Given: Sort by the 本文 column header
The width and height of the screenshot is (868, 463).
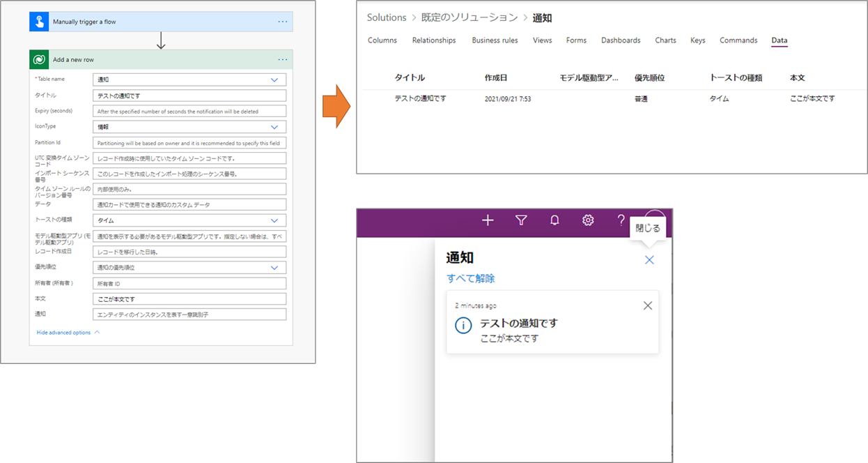Looking at the screenshot, I should [798, 78].
